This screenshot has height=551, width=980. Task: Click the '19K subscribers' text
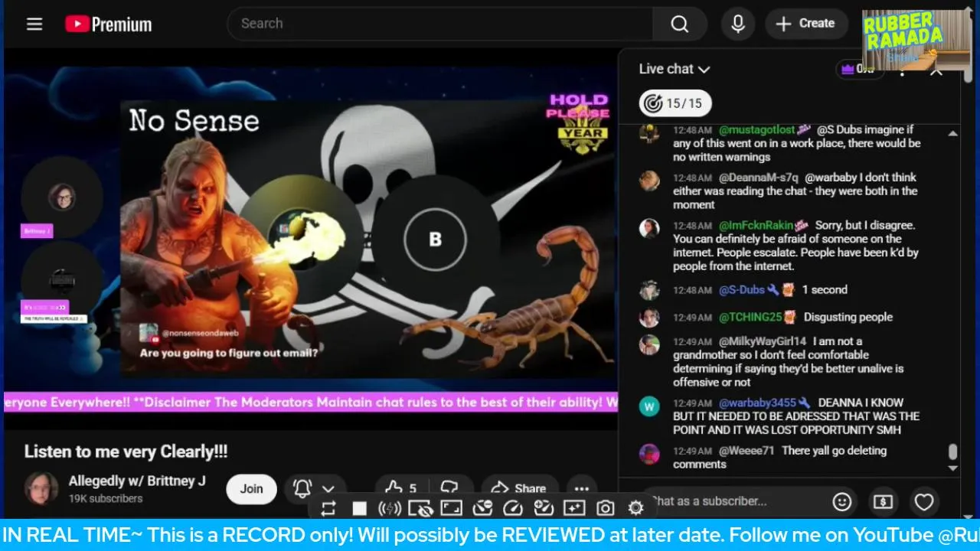point(106,499)
